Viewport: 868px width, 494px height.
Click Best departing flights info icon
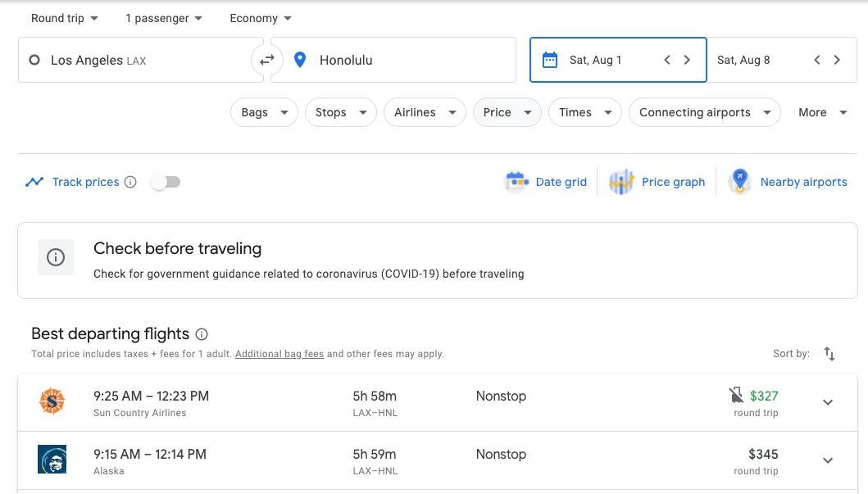click(x=202, y=334)
